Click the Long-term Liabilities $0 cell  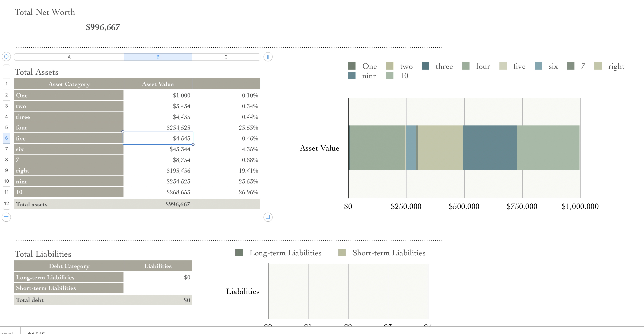click(x=158, y=277)
